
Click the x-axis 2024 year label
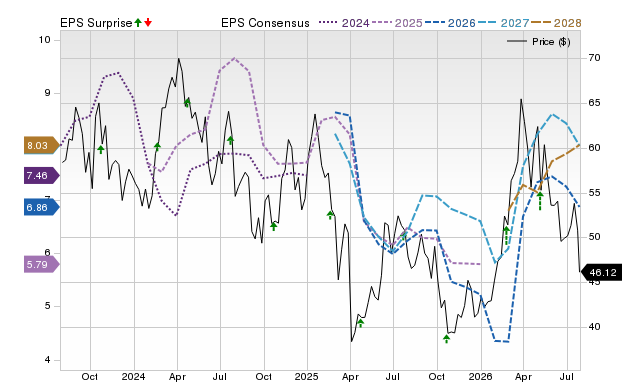click(133, 376)
